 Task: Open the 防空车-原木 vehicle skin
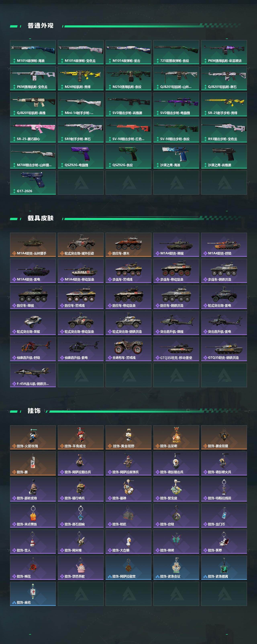128,245
